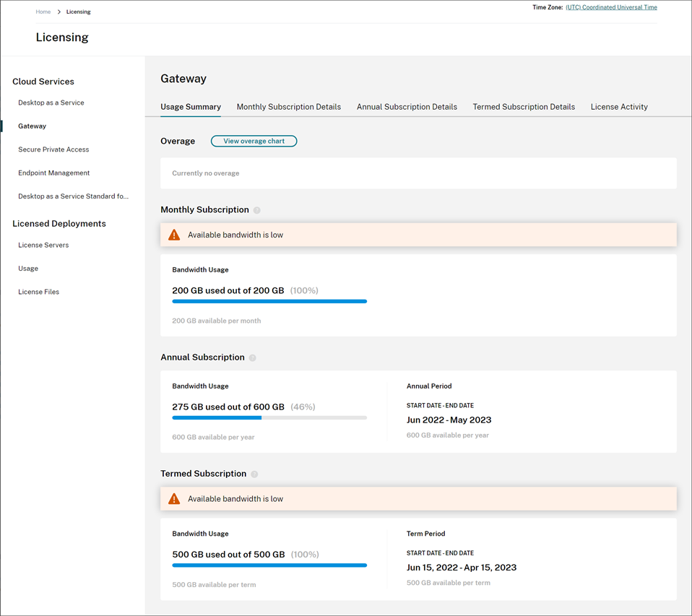Click the View overage chart button

(x=254, y=141)
